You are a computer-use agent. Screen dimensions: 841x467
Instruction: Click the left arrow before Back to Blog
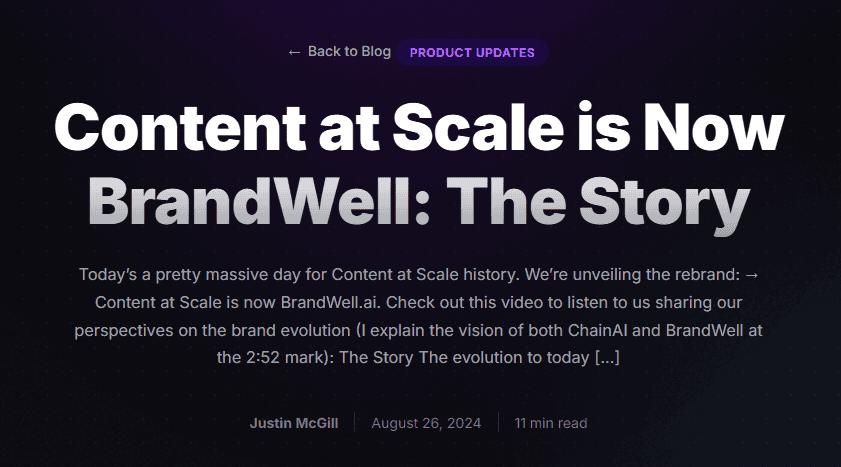[x=293, y=52]
